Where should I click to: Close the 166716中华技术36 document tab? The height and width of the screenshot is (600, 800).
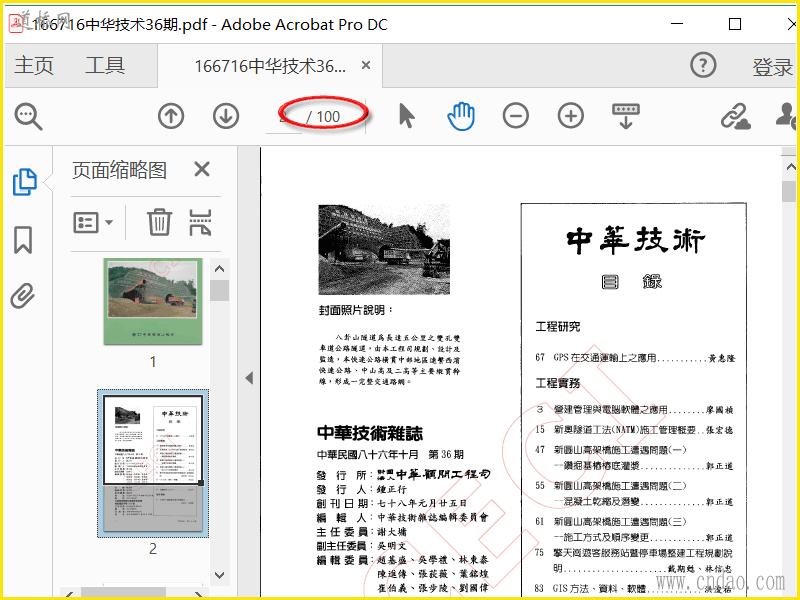click(366, 65)
